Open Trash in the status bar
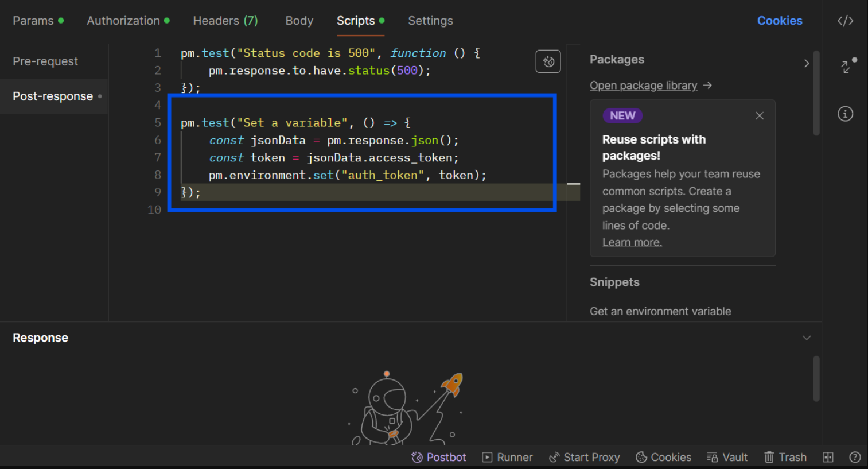 pyautogui.click(x=785, y=457)
